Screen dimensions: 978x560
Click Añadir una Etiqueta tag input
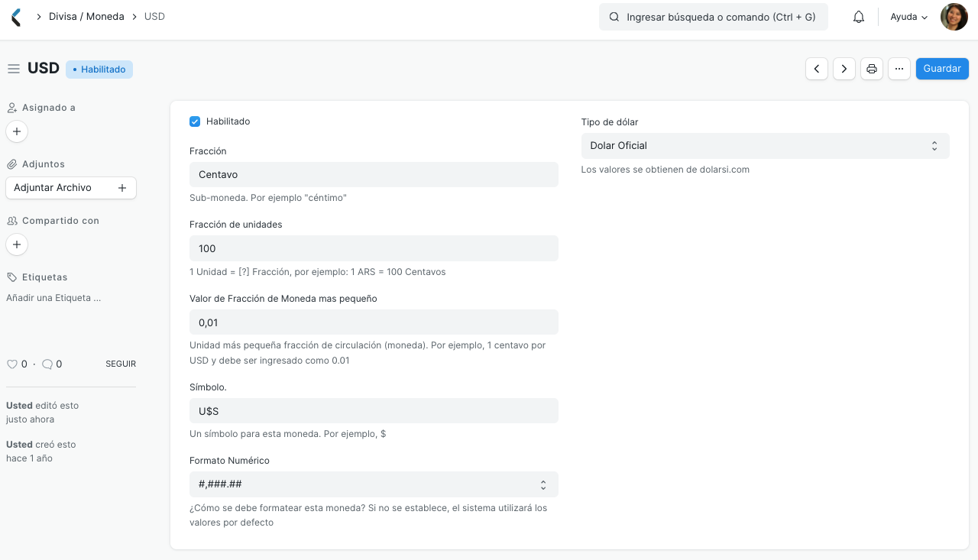[53, 298]
